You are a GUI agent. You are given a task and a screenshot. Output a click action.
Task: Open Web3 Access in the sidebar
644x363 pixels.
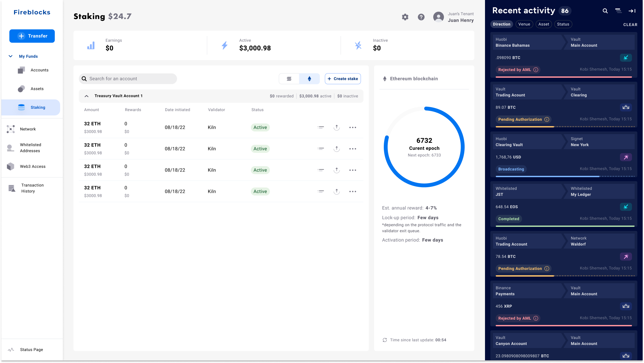click(x=26, y=166)
